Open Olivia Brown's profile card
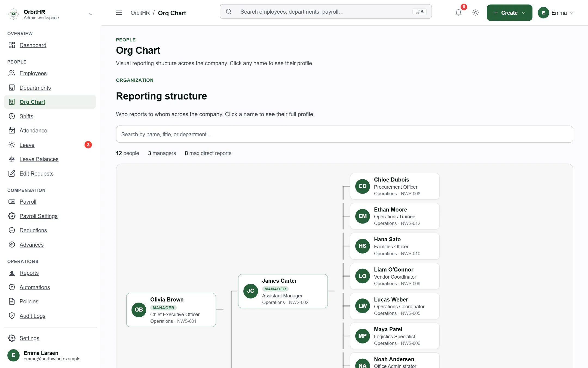This screenshot has height=368, width=588. 171,310
